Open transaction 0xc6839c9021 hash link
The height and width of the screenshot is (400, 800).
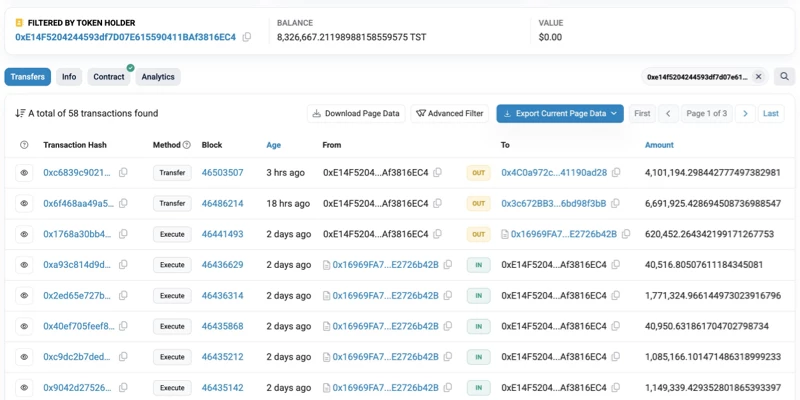[77, 173]
